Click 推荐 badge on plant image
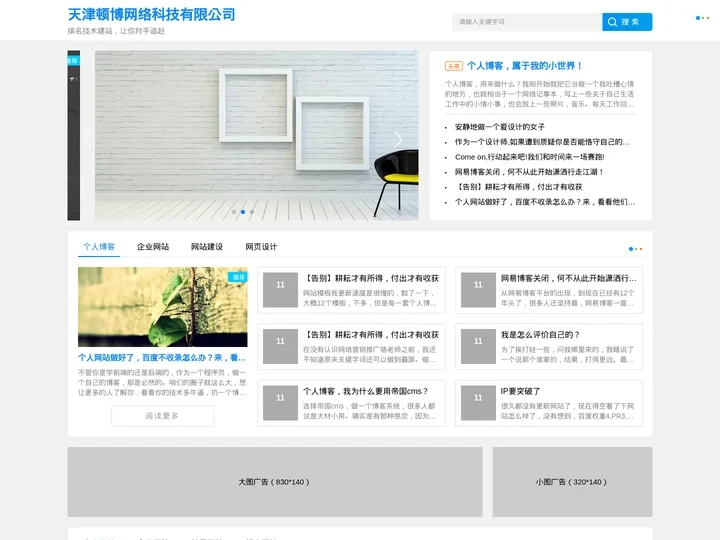 238,277
